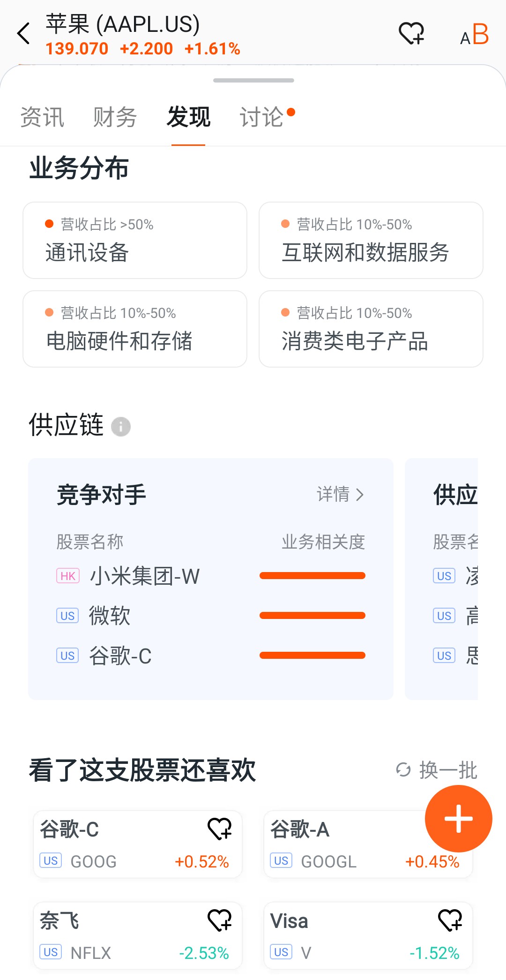
Task: Open 小米集团-W competitor row
Action: 144,576
